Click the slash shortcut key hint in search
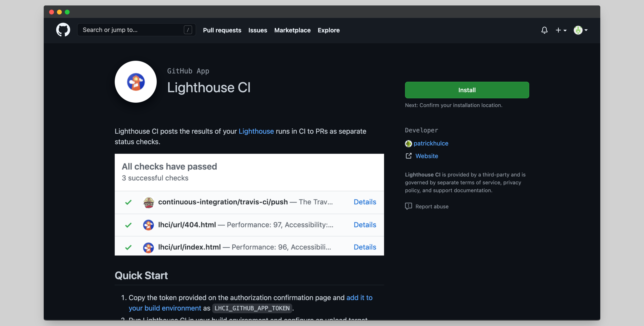Viewport: 644px width, 326px height. point(188,30)
